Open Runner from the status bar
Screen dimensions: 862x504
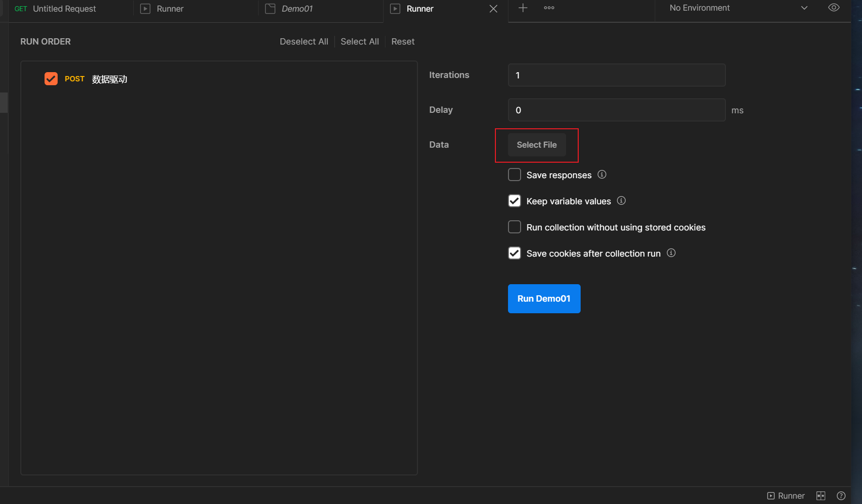(x=785, y=496)
